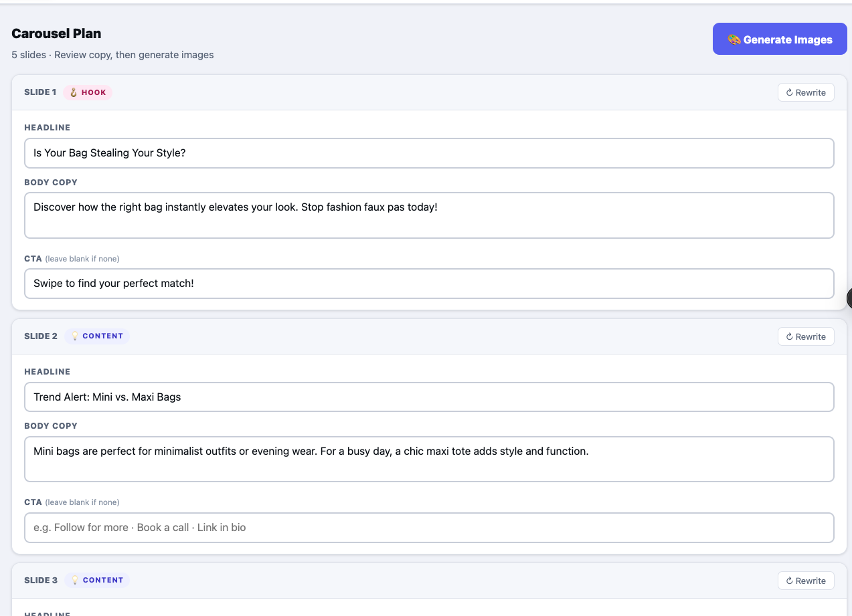Screen dimensions: 852x616
Task: Click the CONTENT badge on Slide 2
Action: tap(97, 336)
